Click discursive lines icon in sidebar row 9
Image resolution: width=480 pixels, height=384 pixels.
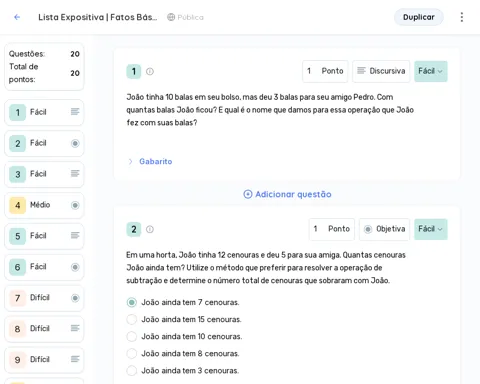75,359
